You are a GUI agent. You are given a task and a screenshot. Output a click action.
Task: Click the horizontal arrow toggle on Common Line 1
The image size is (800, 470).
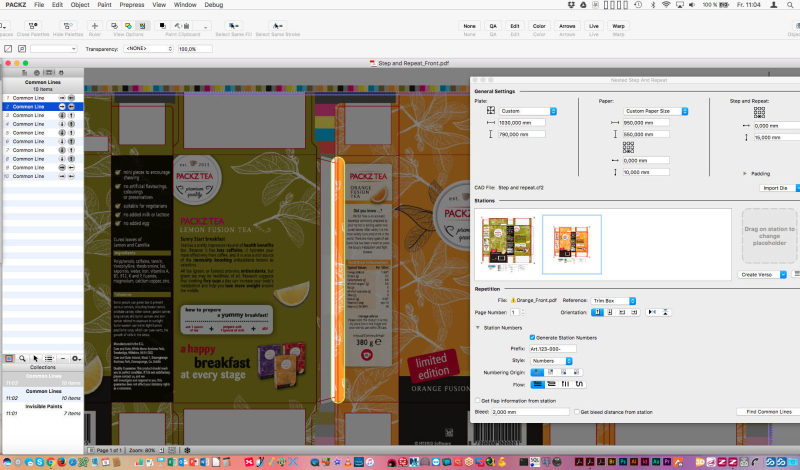(x=62, y=97)
